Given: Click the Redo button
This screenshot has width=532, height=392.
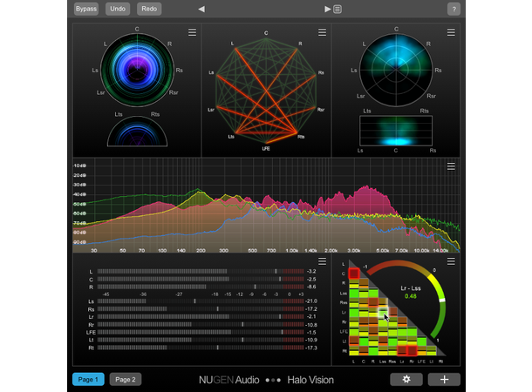Looking at the screenshot, I should (x=149, y=9).
